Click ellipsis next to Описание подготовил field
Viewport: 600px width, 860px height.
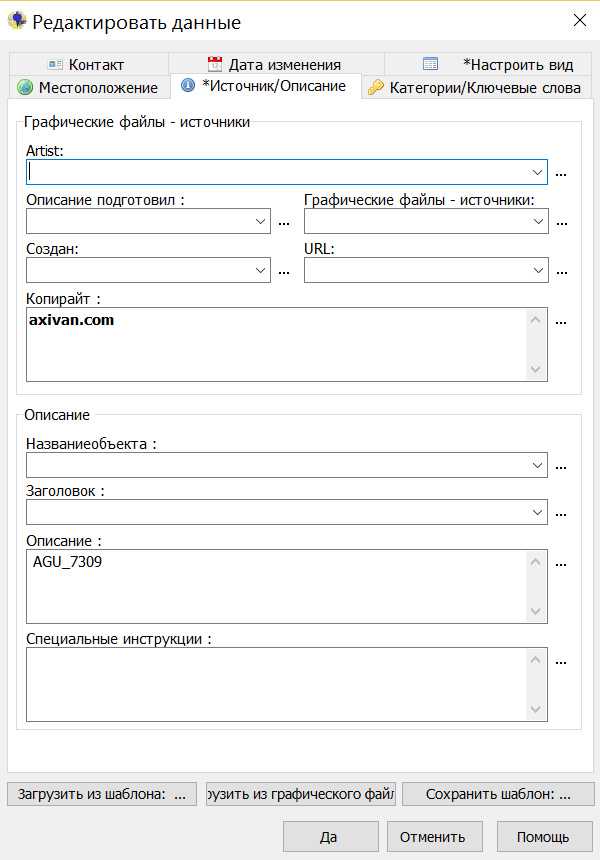tap(284, 222)
